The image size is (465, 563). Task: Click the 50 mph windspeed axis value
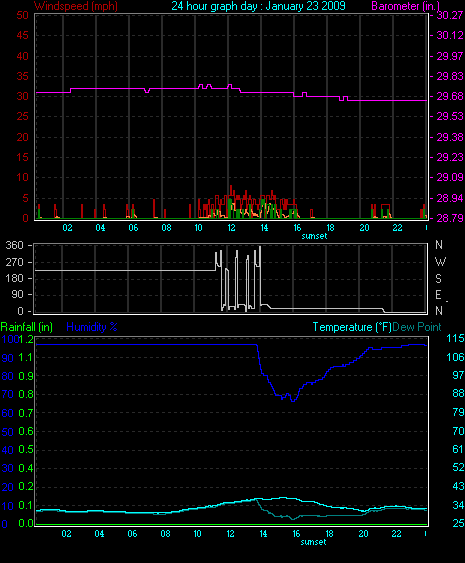pos(22,15)
